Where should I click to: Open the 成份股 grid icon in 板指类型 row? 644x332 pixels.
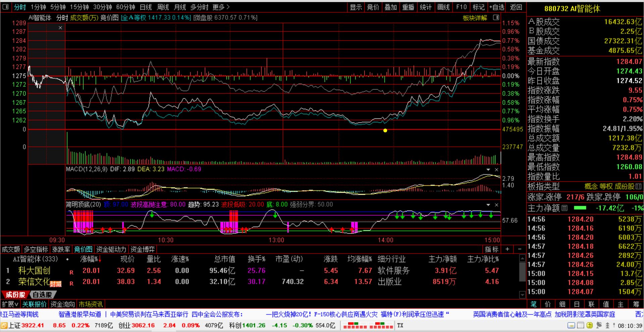pyautogui.click(x=638, y=186)
